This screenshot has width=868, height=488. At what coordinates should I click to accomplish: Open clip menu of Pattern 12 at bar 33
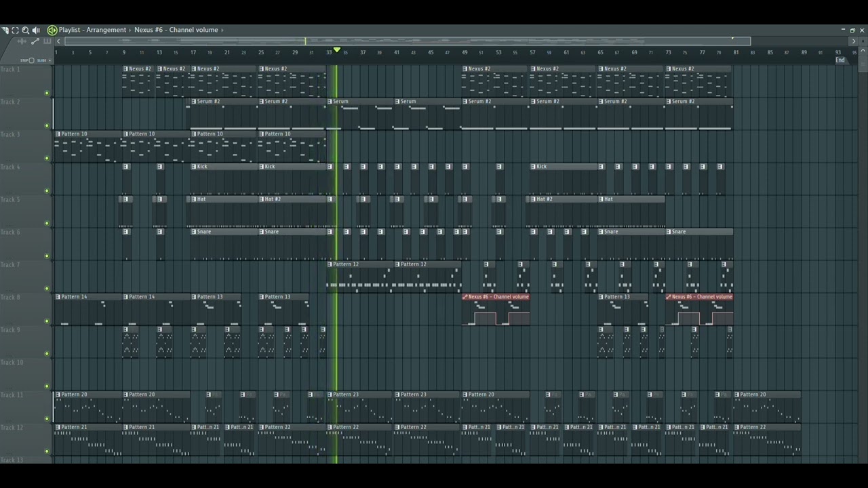pos(330,264)
